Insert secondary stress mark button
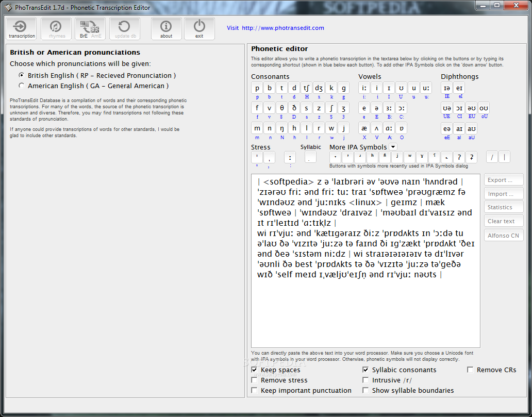This screenshot has width=532, height=417. pos(269,157)
